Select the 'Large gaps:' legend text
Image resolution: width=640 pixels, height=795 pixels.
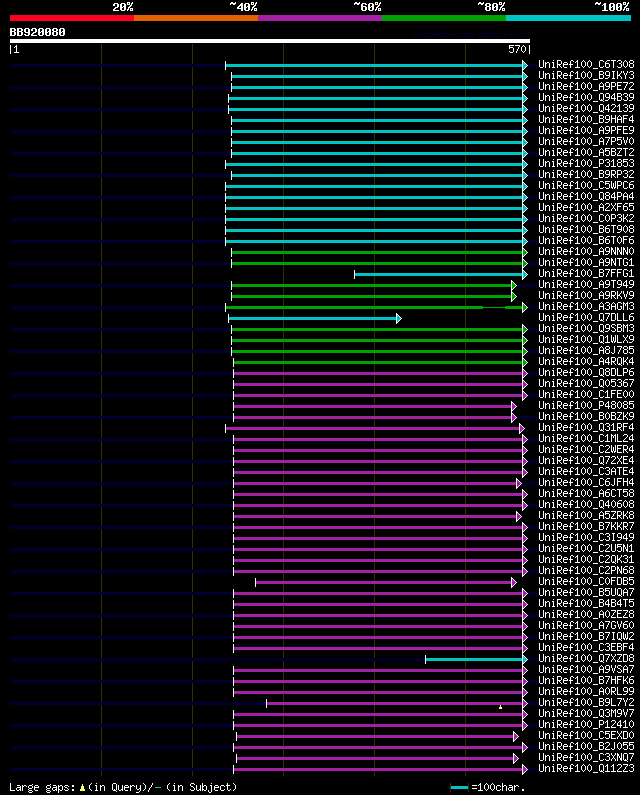pos(42,787)
